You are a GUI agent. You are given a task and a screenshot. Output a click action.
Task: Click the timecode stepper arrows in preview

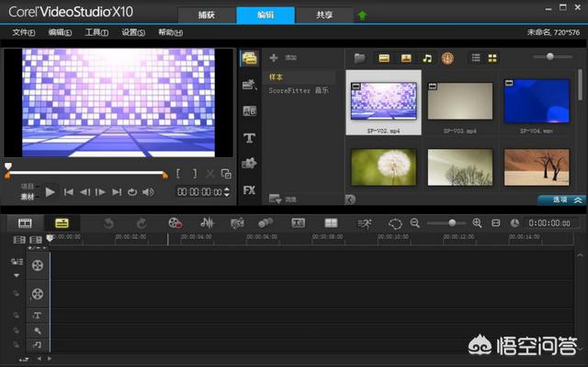(227, 192)
